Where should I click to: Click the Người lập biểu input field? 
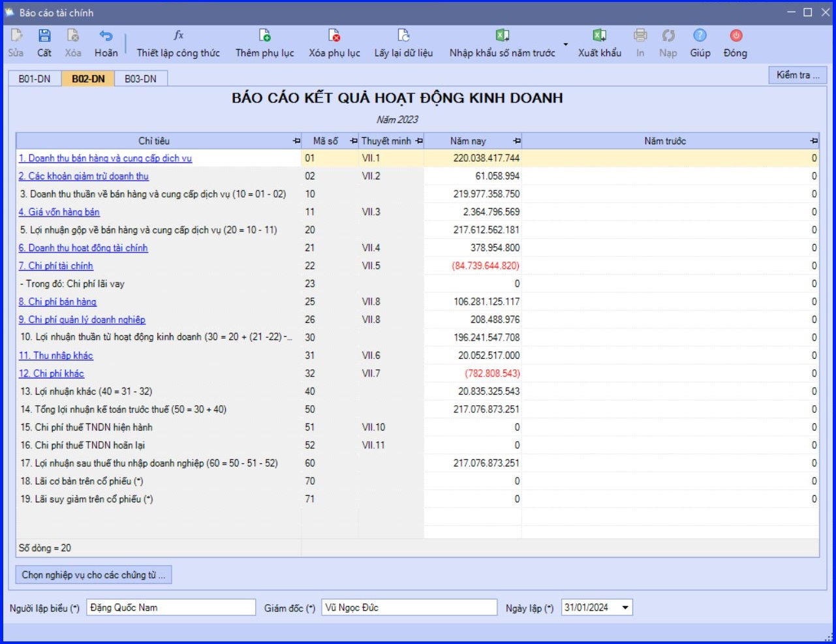tap(171, 607)
